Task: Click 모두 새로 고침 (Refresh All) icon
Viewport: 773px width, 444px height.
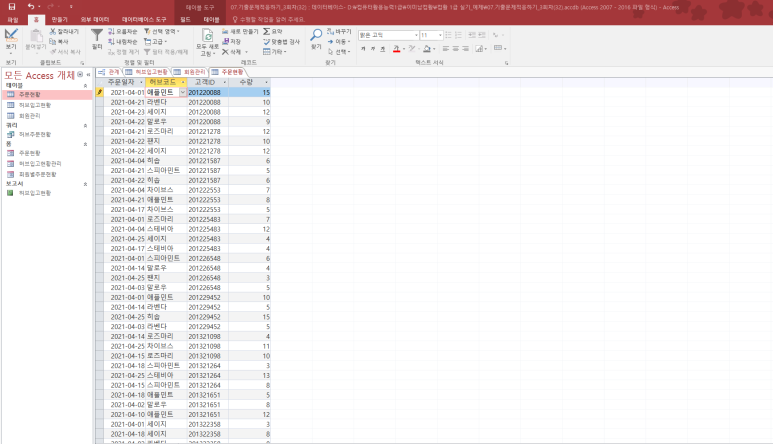Action: pos(208,42)
